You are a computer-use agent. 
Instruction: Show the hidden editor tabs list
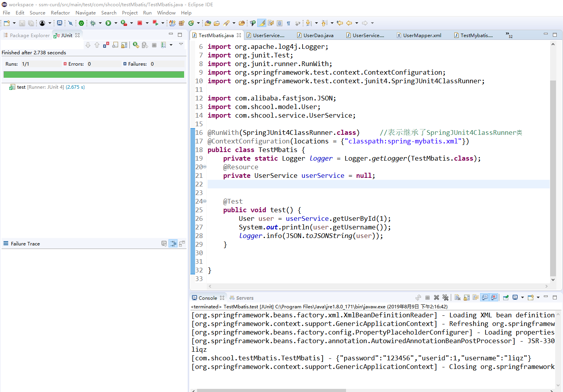coord(509,35)
